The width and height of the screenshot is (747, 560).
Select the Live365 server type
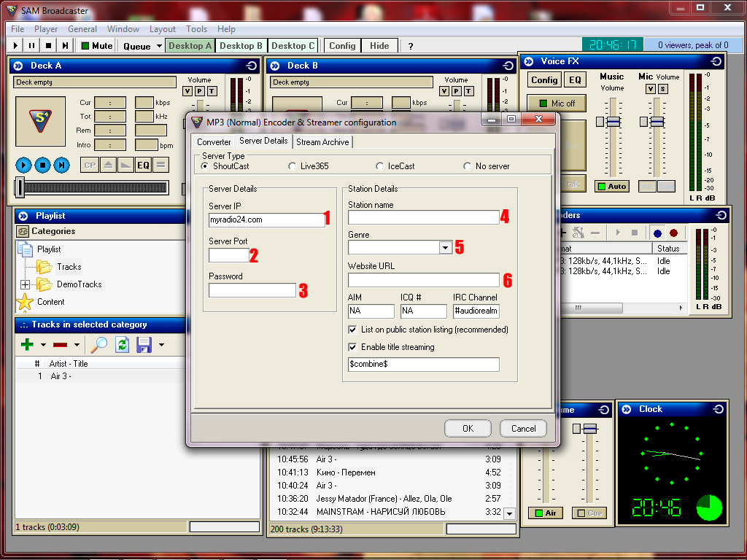(293, 166)
